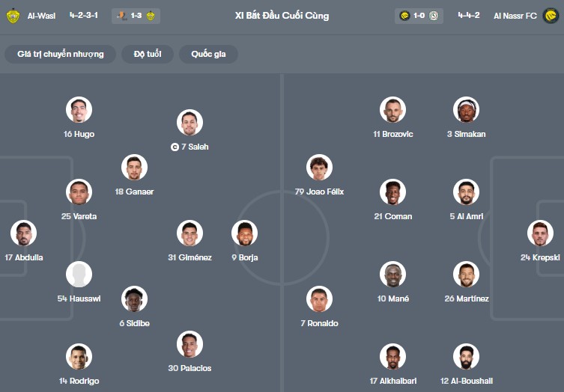Image resolution: width=564 pixels, height=392 pixels.
Task: Open Al Nassr's last match 1-0 result
Action: coord(419,16)
